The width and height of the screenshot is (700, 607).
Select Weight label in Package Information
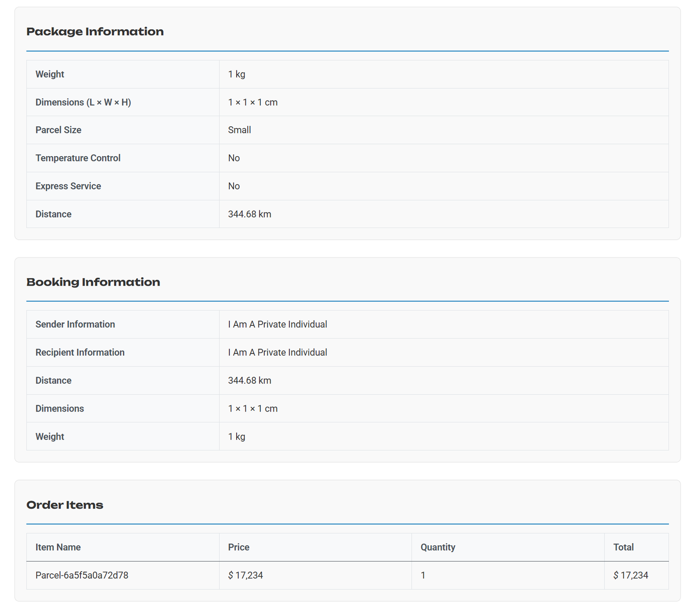50,74
